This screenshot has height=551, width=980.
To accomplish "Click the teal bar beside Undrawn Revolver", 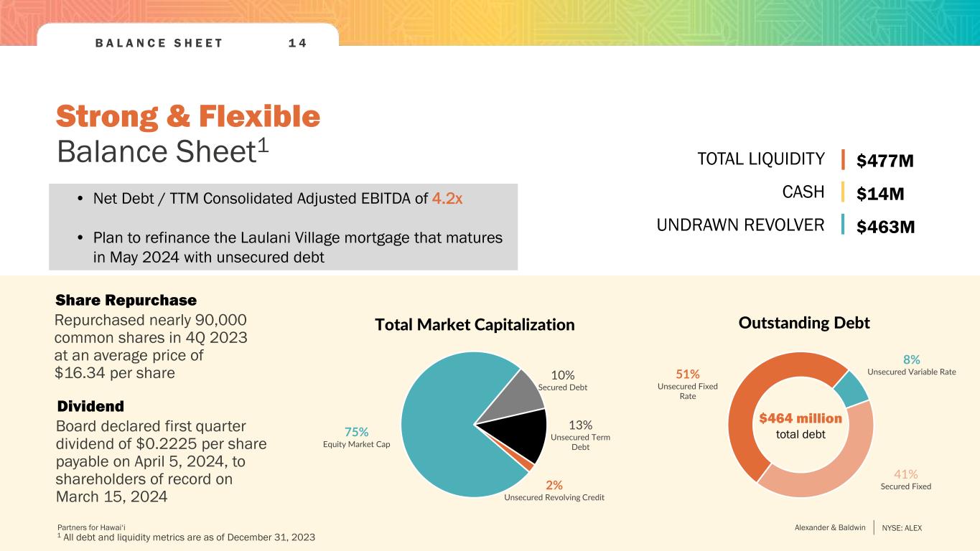I will (x=843, y=225).
